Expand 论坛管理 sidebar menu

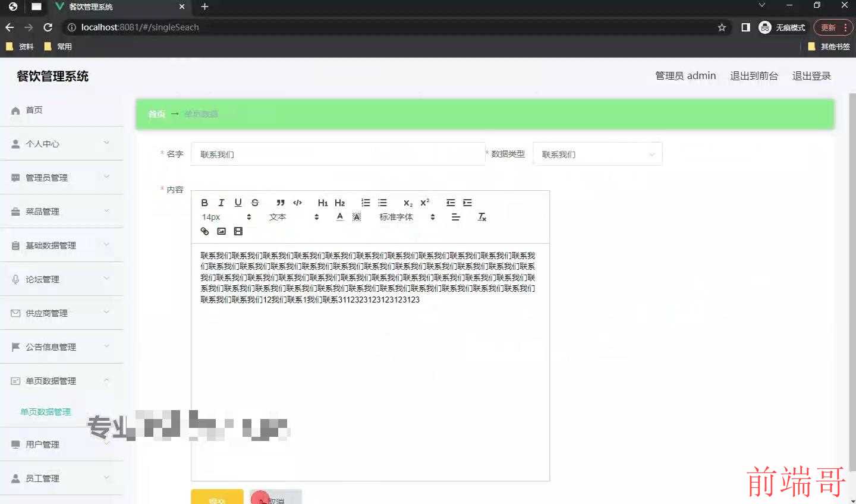click(x=62, y=279)
